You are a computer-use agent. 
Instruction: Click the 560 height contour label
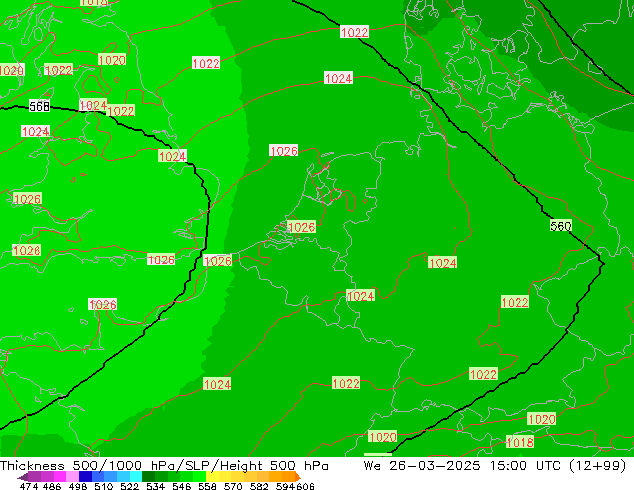tap(561, 226)
